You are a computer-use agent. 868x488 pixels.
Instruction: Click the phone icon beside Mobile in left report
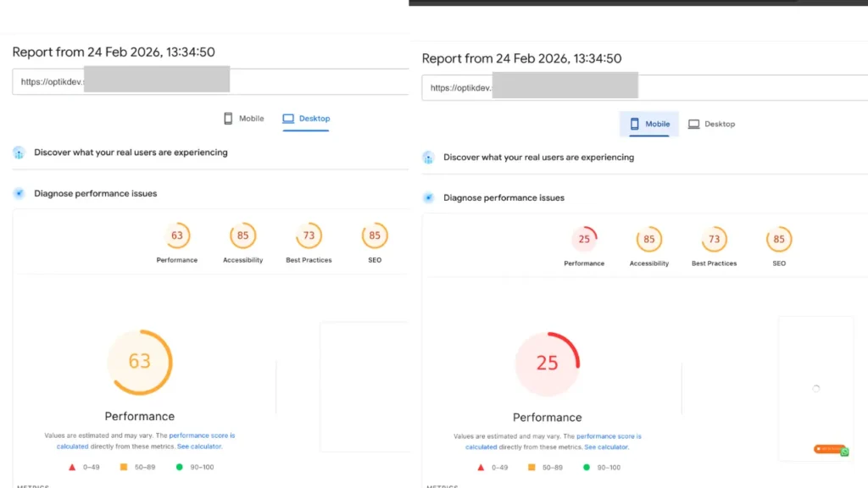(x=229, y=119)
